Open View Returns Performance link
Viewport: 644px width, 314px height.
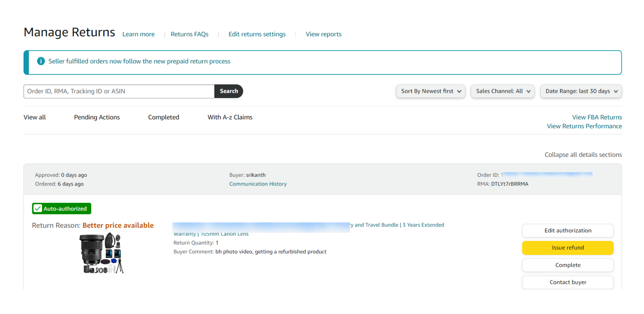(584, 126)
